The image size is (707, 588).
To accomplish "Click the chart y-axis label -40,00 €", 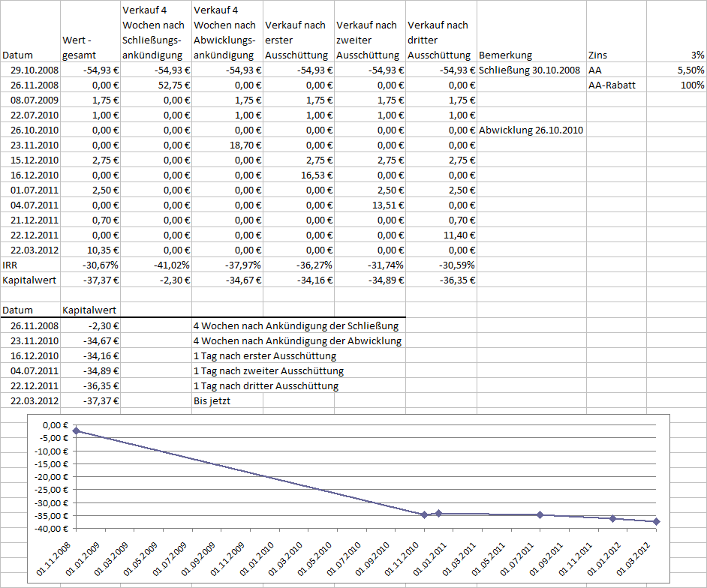I will pos(53,529).
